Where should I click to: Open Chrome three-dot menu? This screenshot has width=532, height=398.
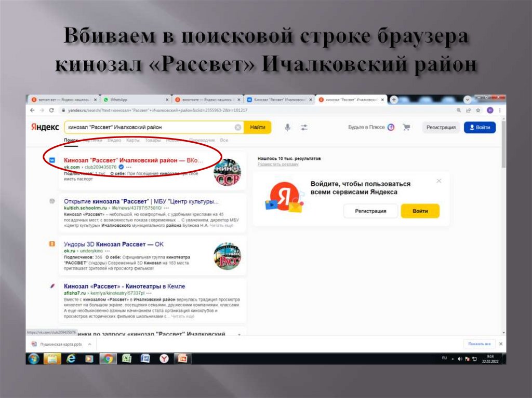[x=500, y=110]
